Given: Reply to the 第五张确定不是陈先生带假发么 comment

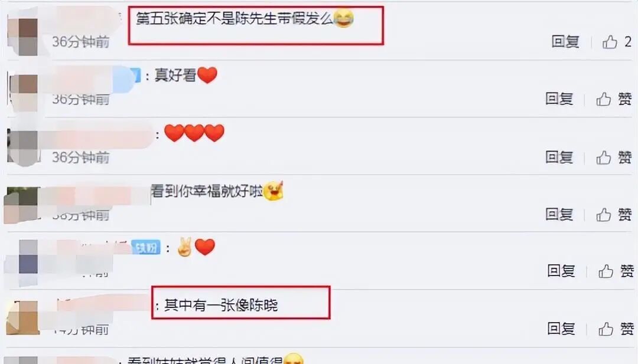Looking at the screenshot, I should click(565, 41).
